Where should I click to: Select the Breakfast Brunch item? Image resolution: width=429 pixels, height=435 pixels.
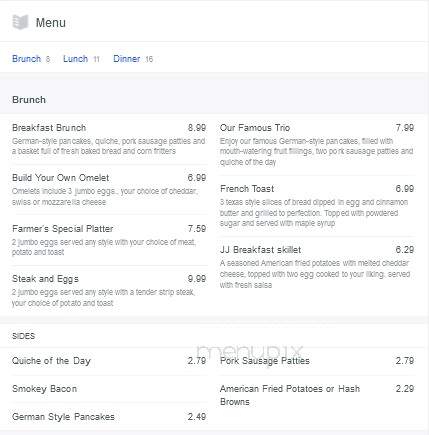[x=109, y=139]
